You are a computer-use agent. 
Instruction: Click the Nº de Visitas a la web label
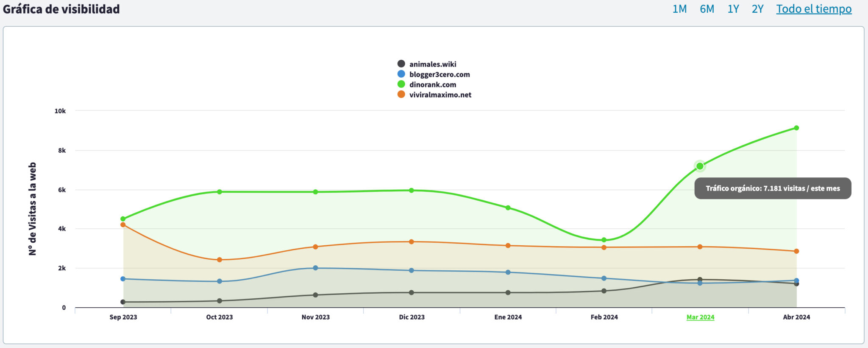point(33,209)
